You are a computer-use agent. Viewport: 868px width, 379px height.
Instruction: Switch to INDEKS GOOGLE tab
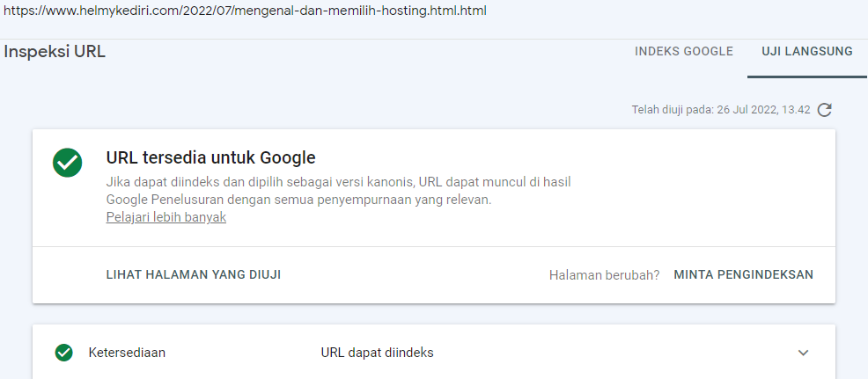click(x=684, y=52)
